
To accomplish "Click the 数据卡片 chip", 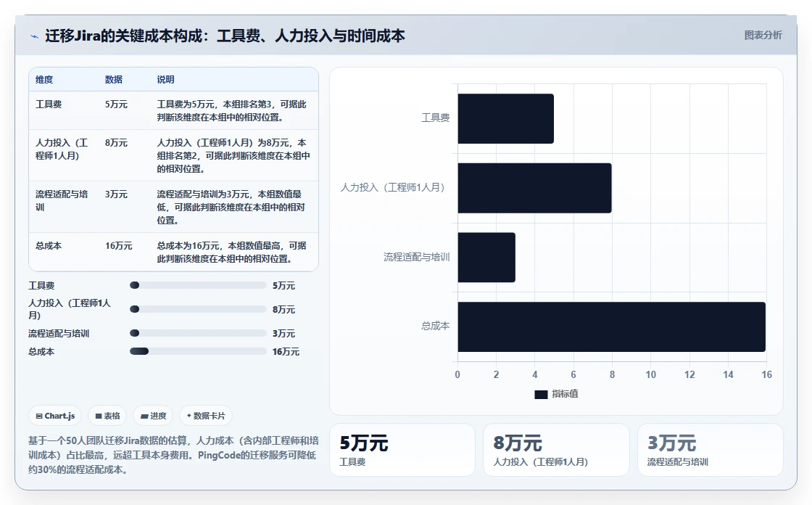I will [206, 416].
